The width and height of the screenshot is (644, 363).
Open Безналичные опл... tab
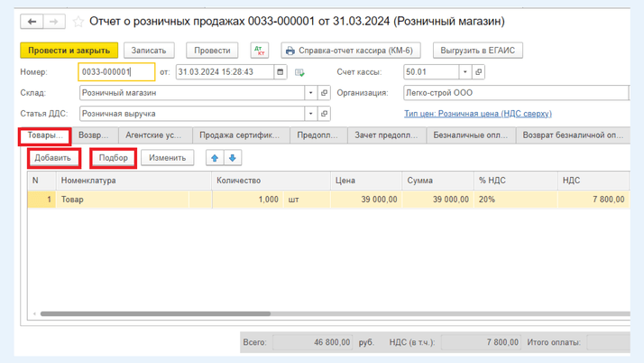click(471, 135)
